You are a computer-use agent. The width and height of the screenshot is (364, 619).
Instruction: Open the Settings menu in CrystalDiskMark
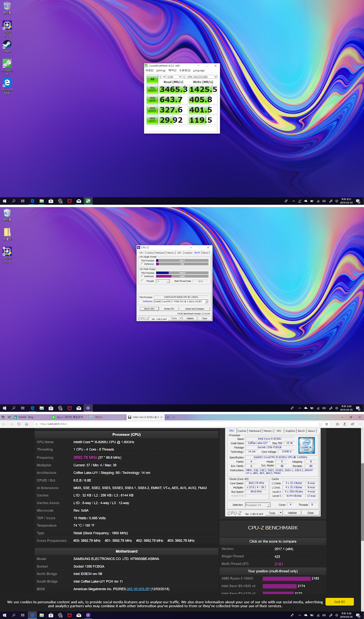pos(161,70)
